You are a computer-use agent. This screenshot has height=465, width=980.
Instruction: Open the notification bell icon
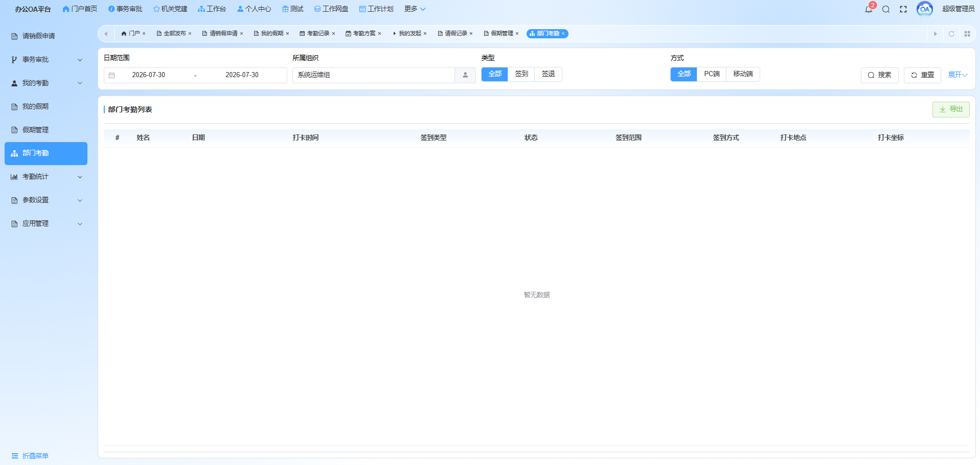(x=869, y=9)
